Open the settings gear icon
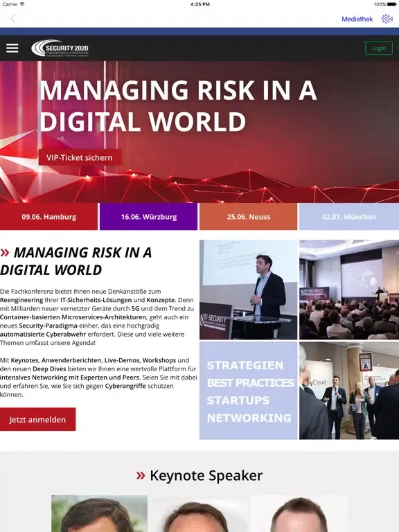399x532 pixels. [386, 19]
